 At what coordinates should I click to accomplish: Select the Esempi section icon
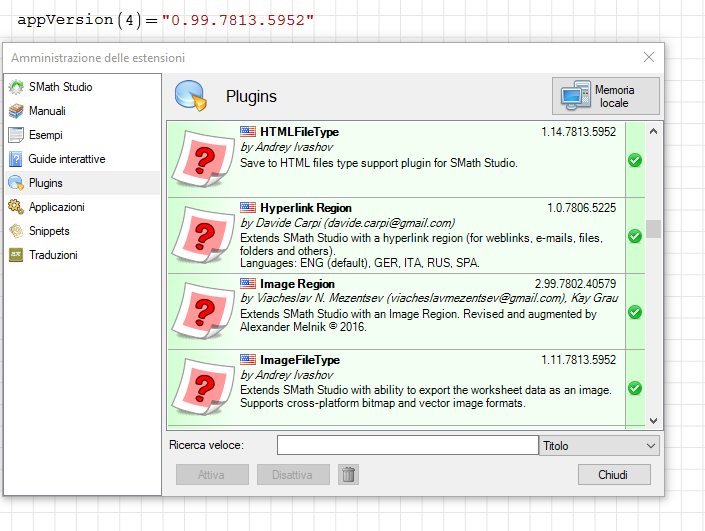[x=16, y=135]
